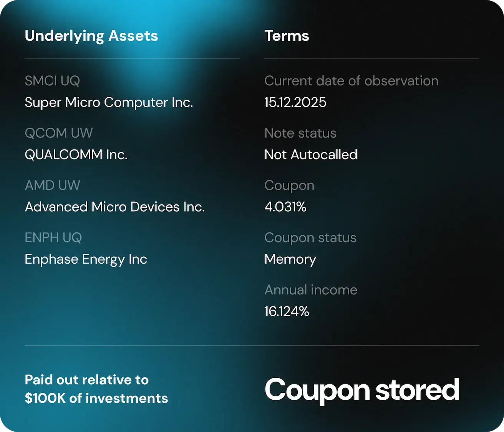Select the Not Autocalled status value
504x432 pixels.
[311, 155]
